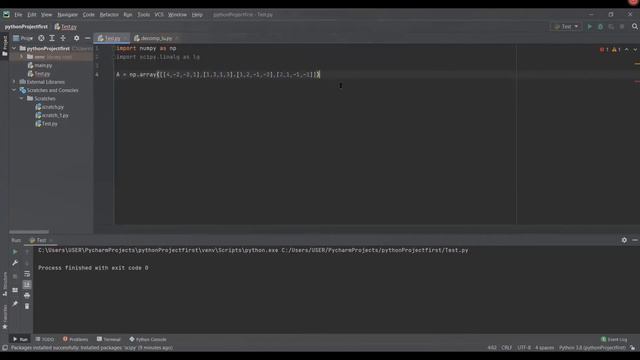Open the Run menu
The image size is (640, 360).
[x=128, y=15]
